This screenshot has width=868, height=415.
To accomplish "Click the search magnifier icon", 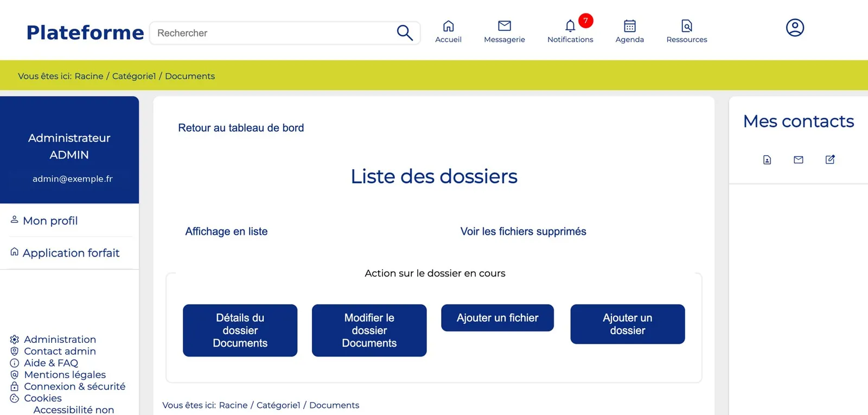I will click(x=405, y=33).
